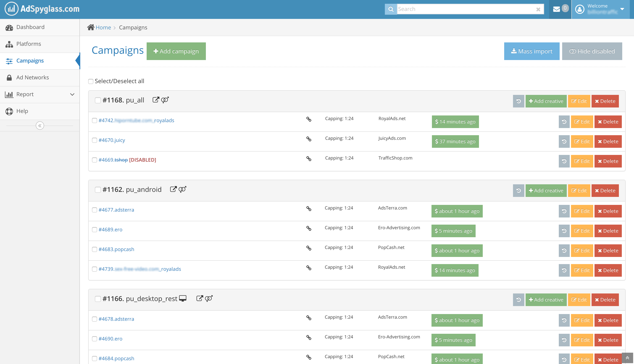Click the scroll-to-top arrow icon
Screen dimensions: 634x364
[x=627, y=358]
